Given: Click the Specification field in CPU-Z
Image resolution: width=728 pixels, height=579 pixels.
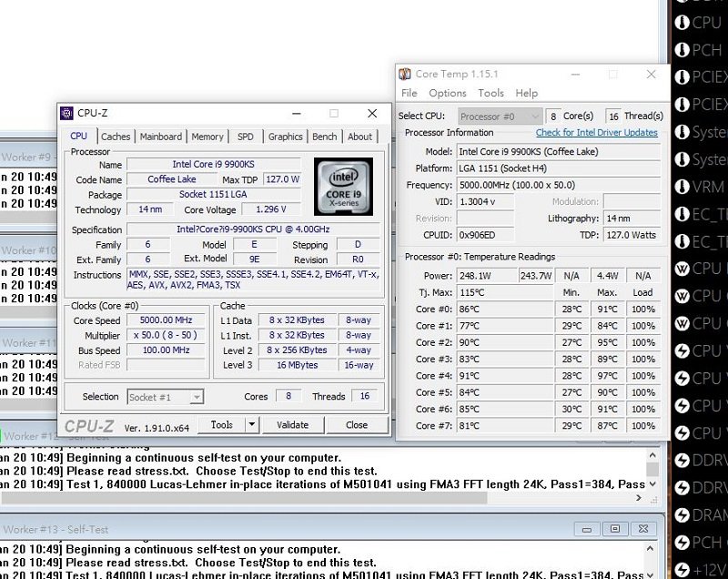Looking at the screenshot, I should click(253, 229).
